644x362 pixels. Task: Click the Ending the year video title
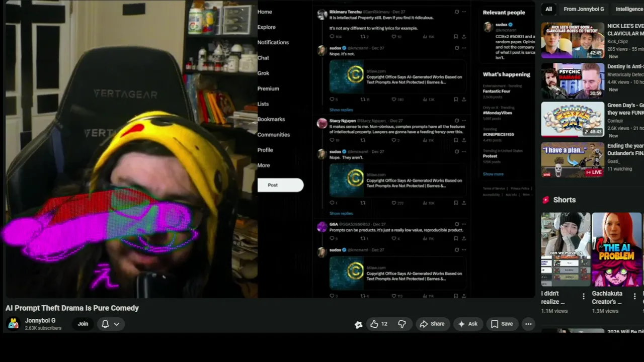(625, 149)
